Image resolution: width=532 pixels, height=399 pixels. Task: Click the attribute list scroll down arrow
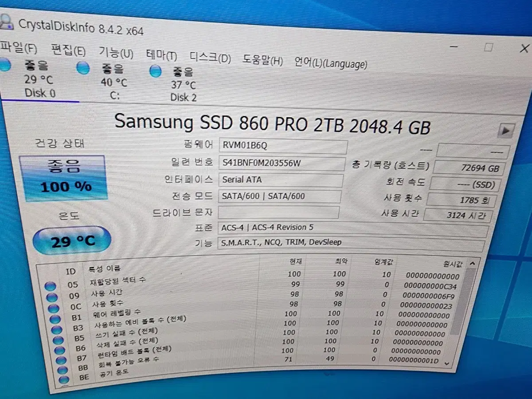point(446,363)
